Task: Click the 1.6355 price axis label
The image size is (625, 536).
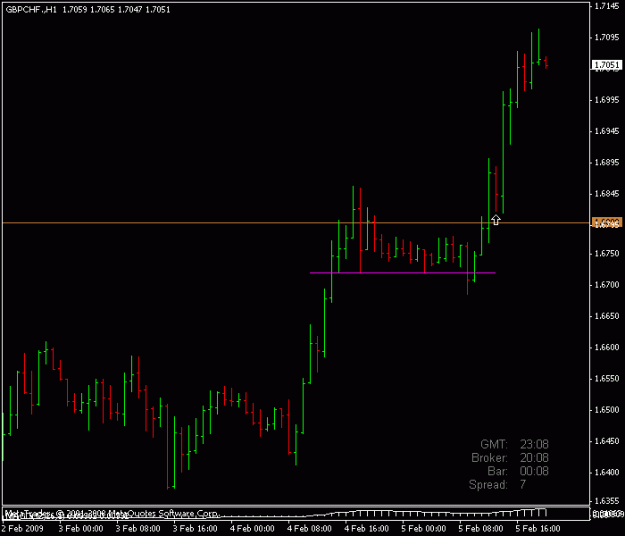Action: pos(607,501)
